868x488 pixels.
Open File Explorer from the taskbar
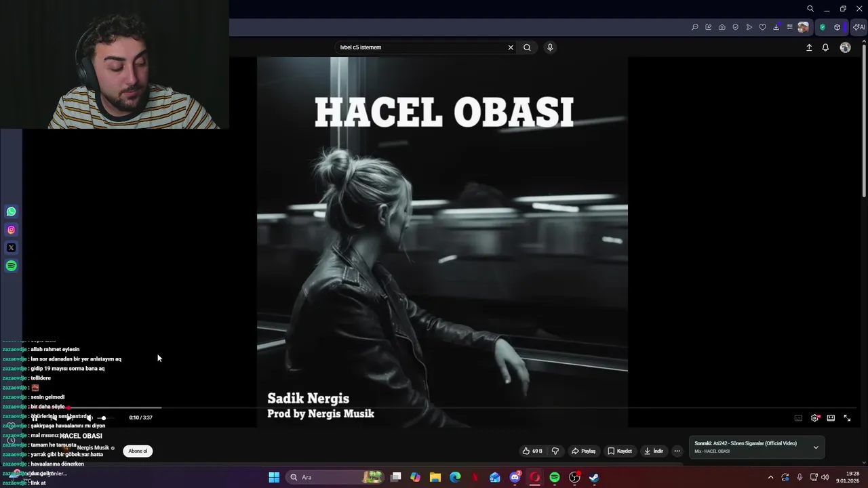click(x=435, y=477)
